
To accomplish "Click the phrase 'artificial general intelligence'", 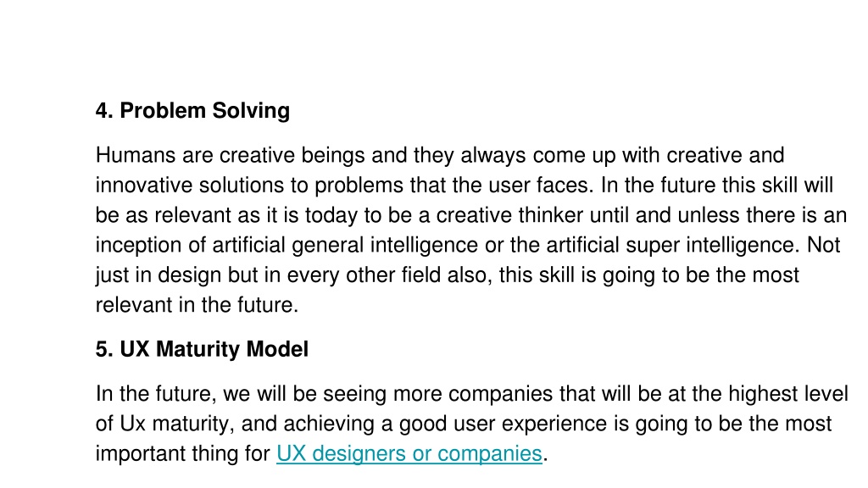I will pos(345,245).
